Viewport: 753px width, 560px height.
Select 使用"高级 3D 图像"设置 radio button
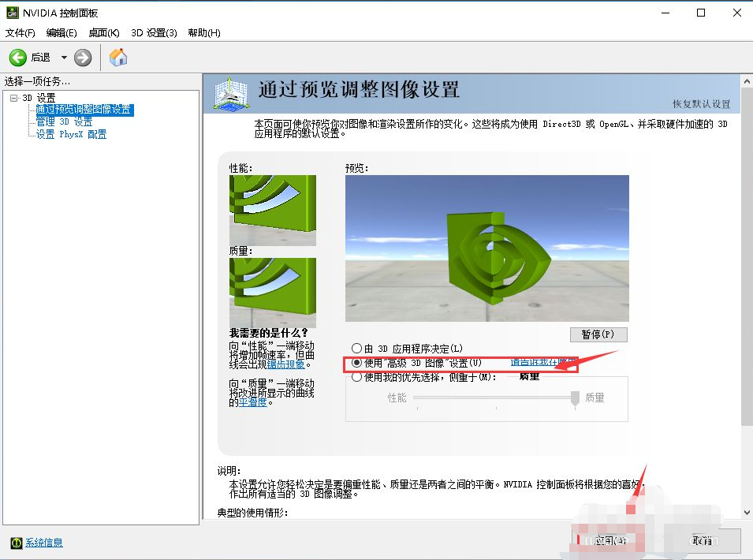click(x=357, y=363)
